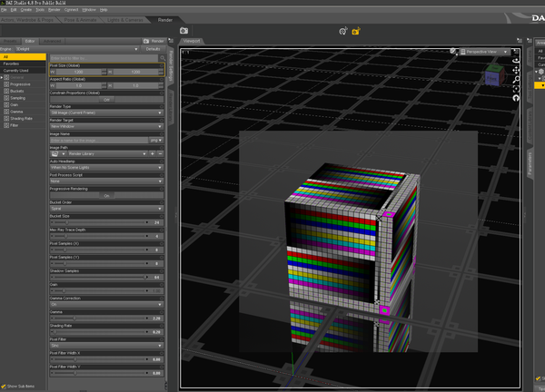Open Render Type Still Image dropdown
This screenshot has width=545, height=392.
coord(106,113)
